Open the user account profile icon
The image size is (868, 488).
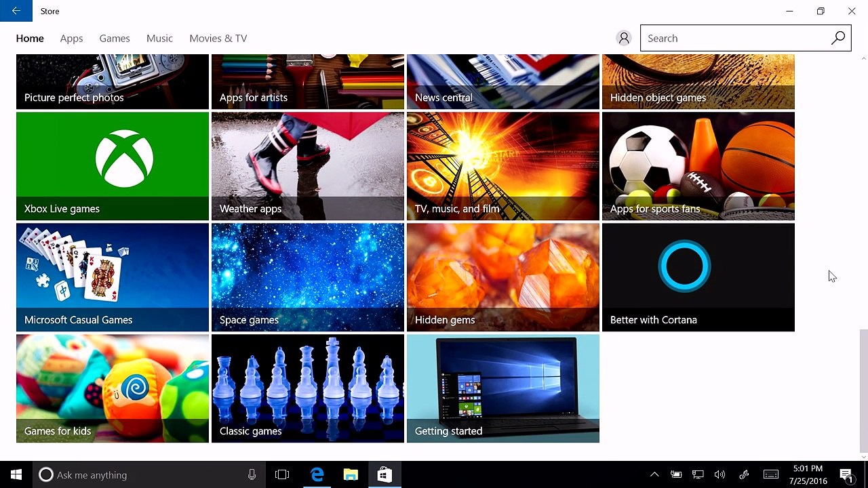(x=624, y=38)
